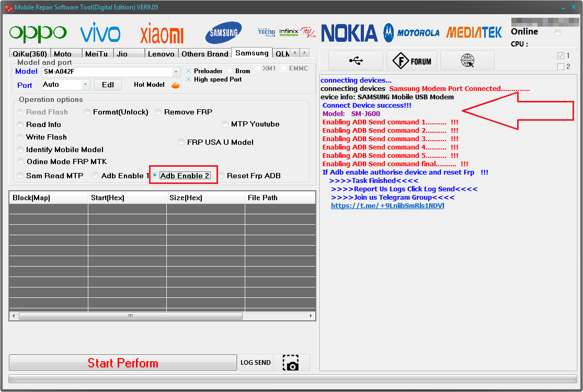Viewport: 583px width, 392px height.
Task: Click the web globe icon button
Action: coord(467,60)
